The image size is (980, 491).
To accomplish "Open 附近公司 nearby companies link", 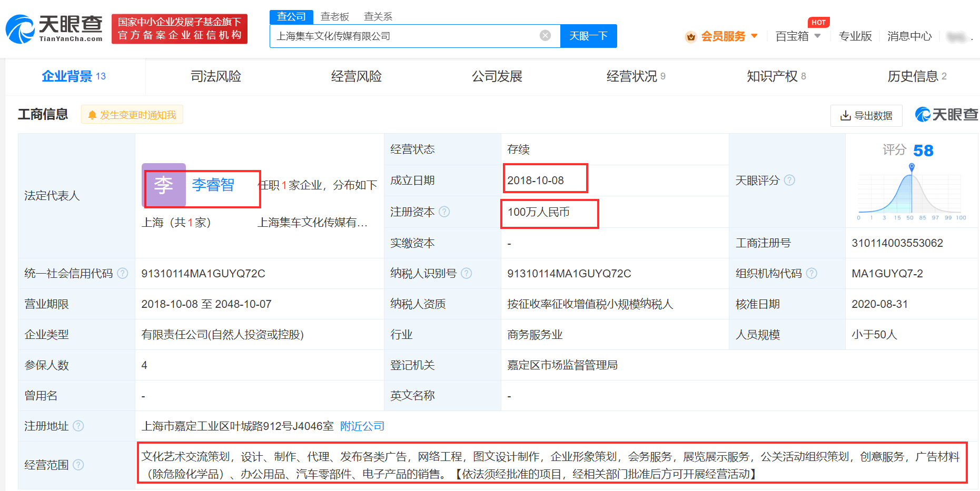I will pos(362,426).
